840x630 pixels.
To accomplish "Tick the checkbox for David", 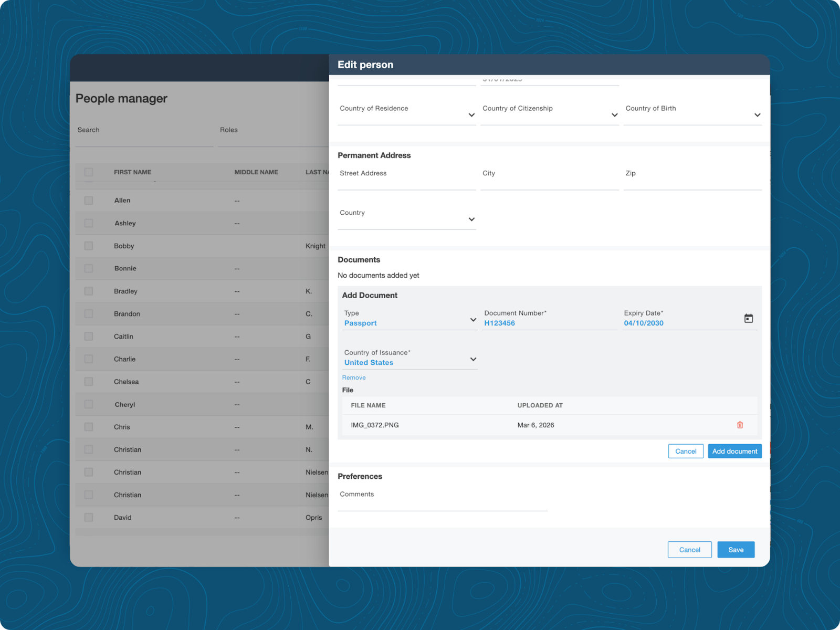I will point(89,518).
